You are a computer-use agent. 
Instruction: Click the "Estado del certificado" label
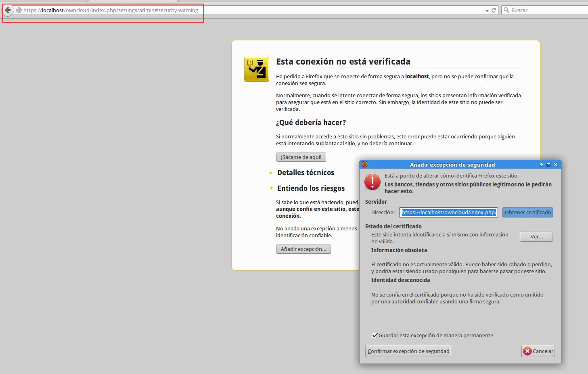tap(393, 226)
